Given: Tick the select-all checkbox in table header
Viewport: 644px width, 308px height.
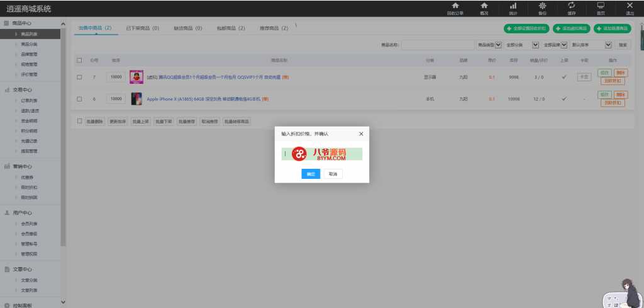Looking at the screenshot, I should [x=79, y=60].
